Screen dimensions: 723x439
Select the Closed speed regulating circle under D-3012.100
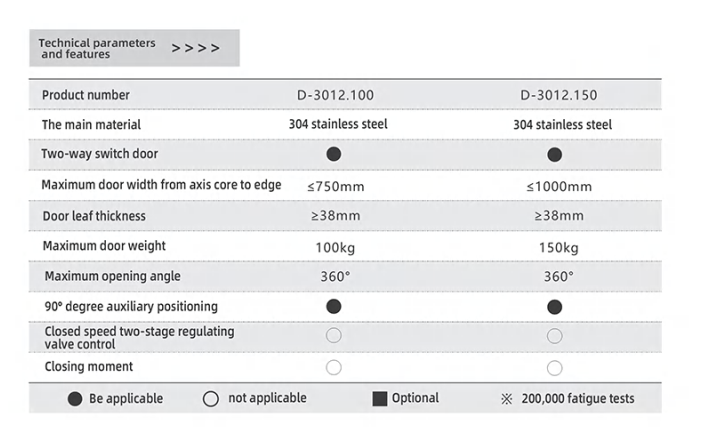tap(334, 336)
